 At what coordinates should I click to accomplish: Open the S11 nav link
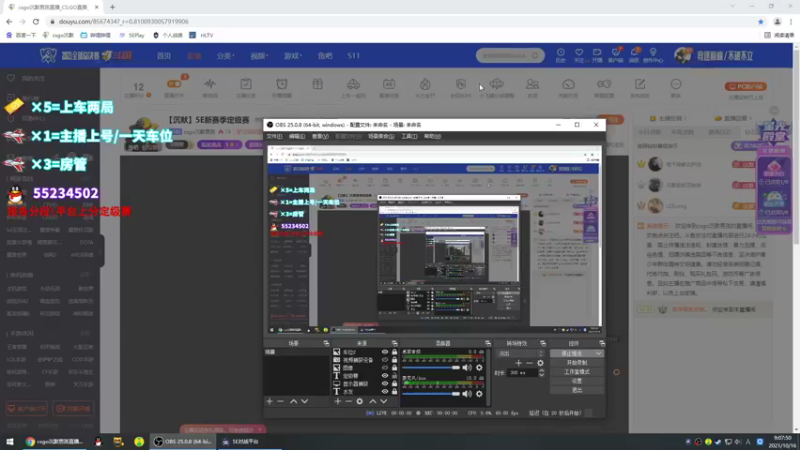pos(354,56)
